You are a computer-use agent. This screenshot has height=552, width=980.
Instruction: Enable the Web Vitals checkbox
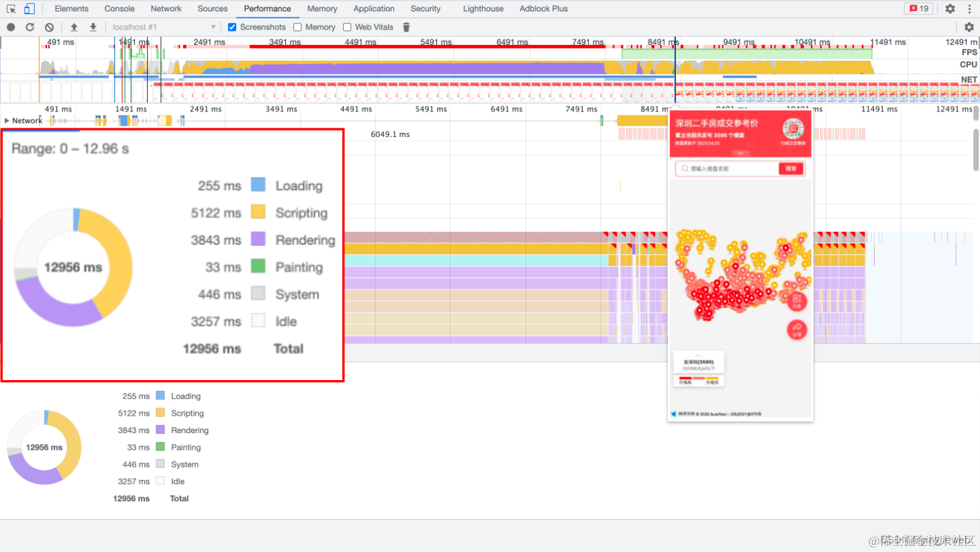[x=347, y=27]
